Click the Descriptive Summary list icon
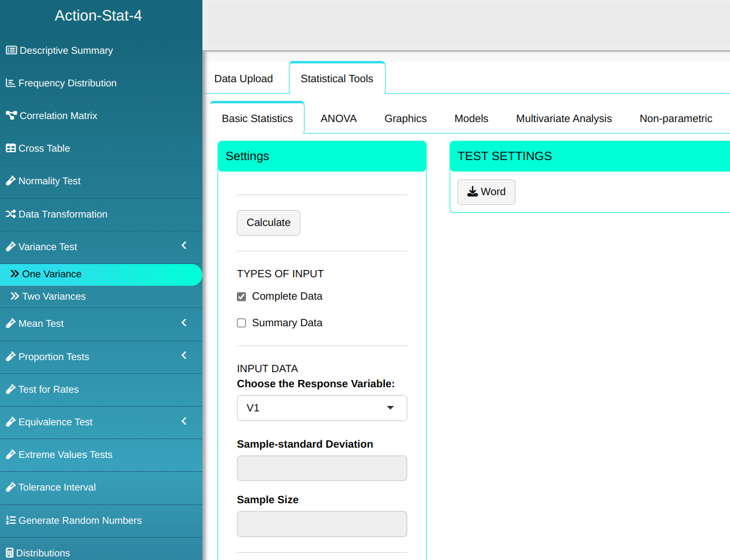Viewport: 730px width, 560px height. pyautogui.click(x=11, y=51)
